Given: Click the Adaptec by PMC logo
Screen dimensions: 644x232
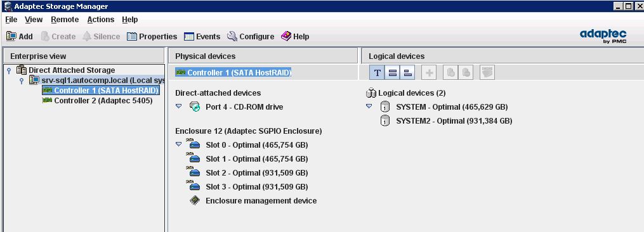Looking at the screenshot, I should [x=603, y=36].
